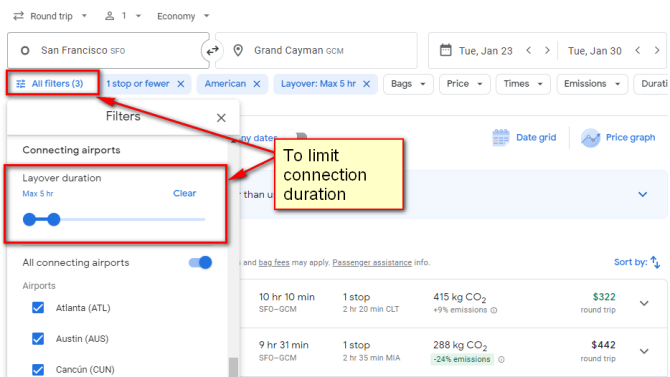Uncheck the Austin (AUS) airport checkbox

(38, 339)
